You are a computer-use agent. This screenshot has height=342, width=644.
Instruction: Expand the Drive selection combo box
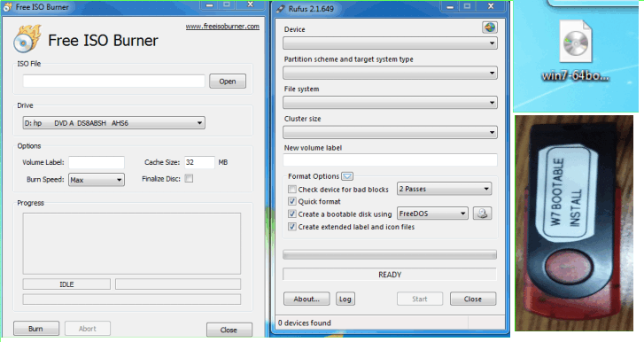[x=113, y=123]
